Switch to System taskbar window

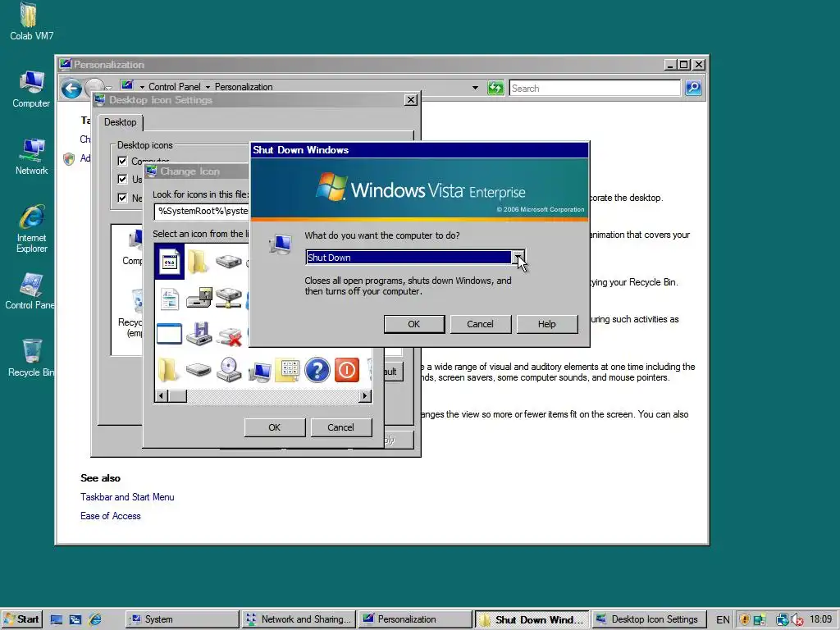pyautogui.click(x=182, y=619)
